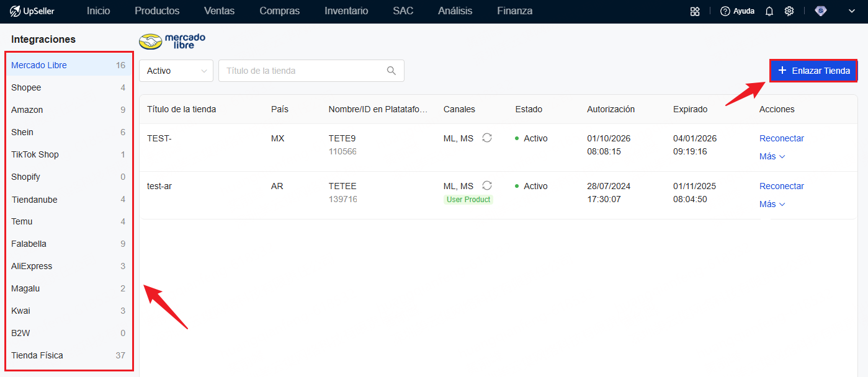
Task: Click the test-ar store title
Action: (159, 186)
